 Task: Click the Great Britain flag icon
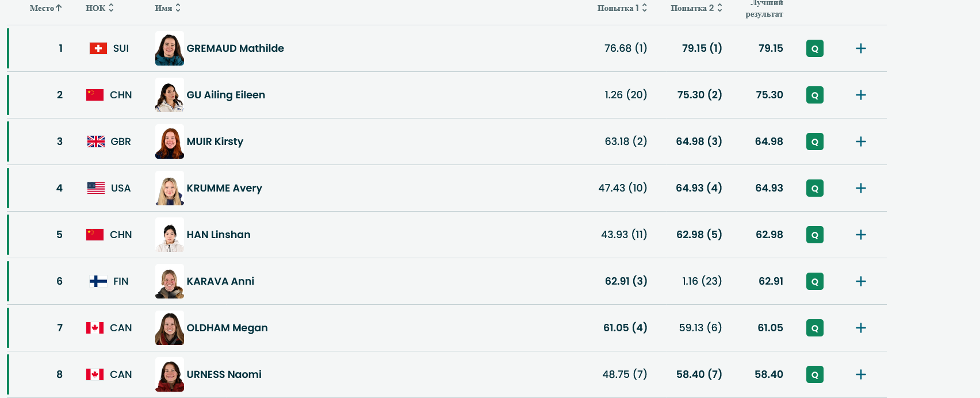tap(96, 141)
